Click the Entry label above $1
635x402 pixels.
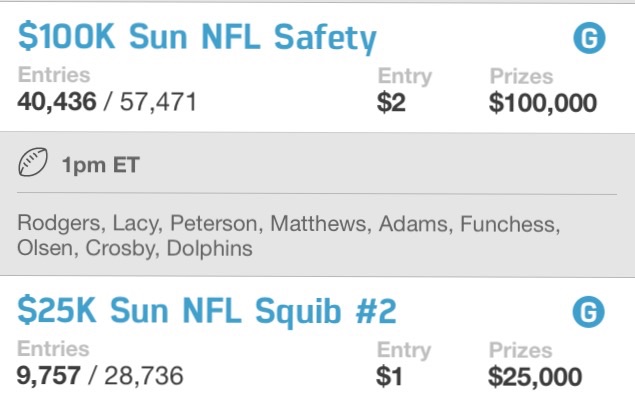click(x=404, y=350)
